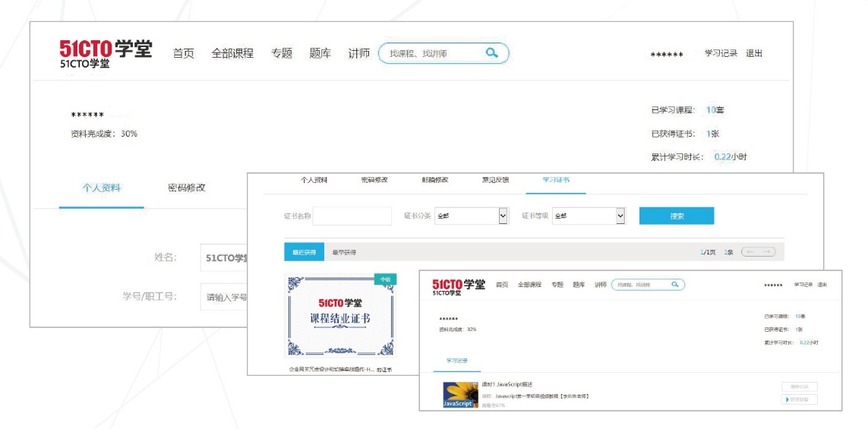Viewport: 868px width, 429px height.
Task: Click the magnifier icon in the bottom-right window
Action: click(674, 284)
